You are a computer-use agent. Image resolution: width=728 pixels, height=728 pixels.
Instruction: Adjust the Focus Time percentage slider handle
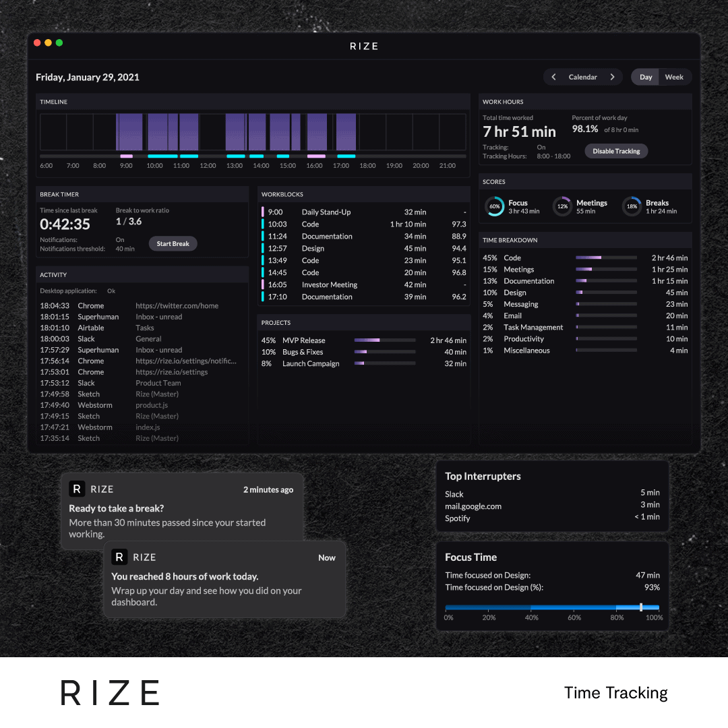tap(641, 607)
